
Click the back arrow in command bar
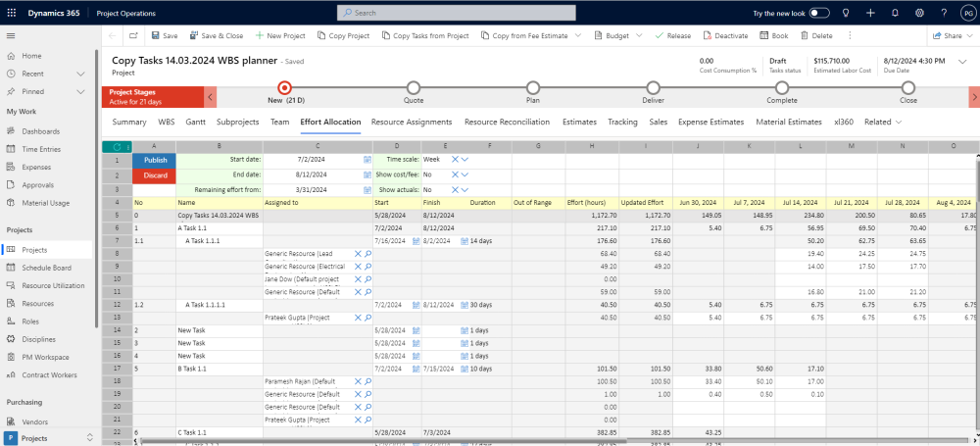114,35
